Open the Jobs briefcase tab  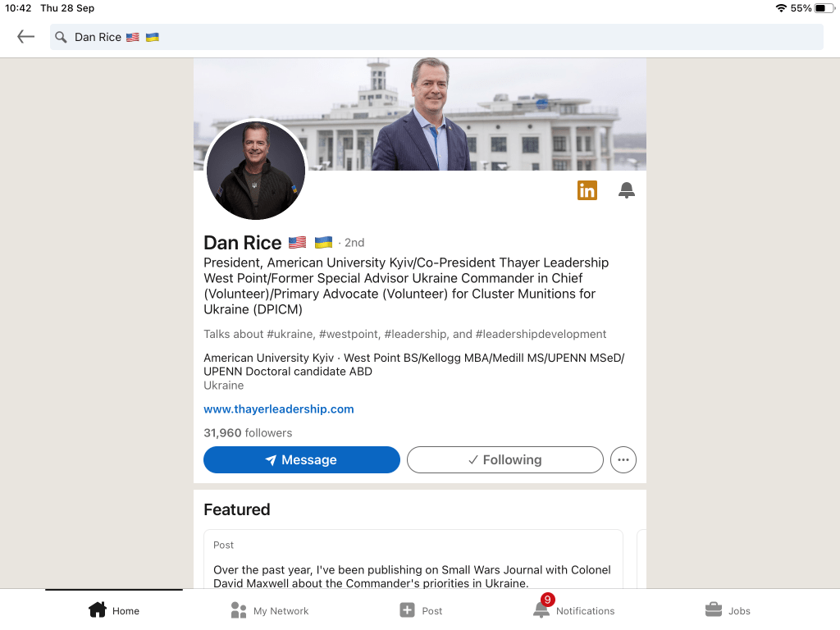coord(728,610)
